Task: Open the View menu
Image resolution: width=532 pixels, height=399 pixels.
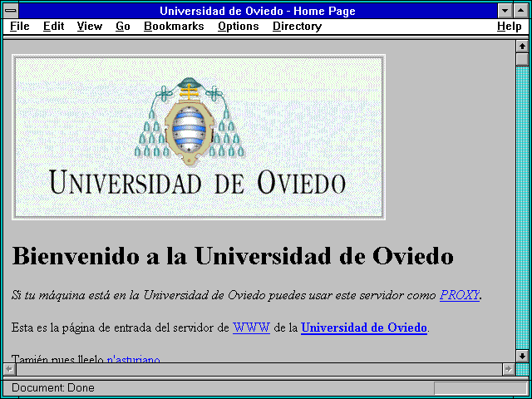Action: (90, 27)
